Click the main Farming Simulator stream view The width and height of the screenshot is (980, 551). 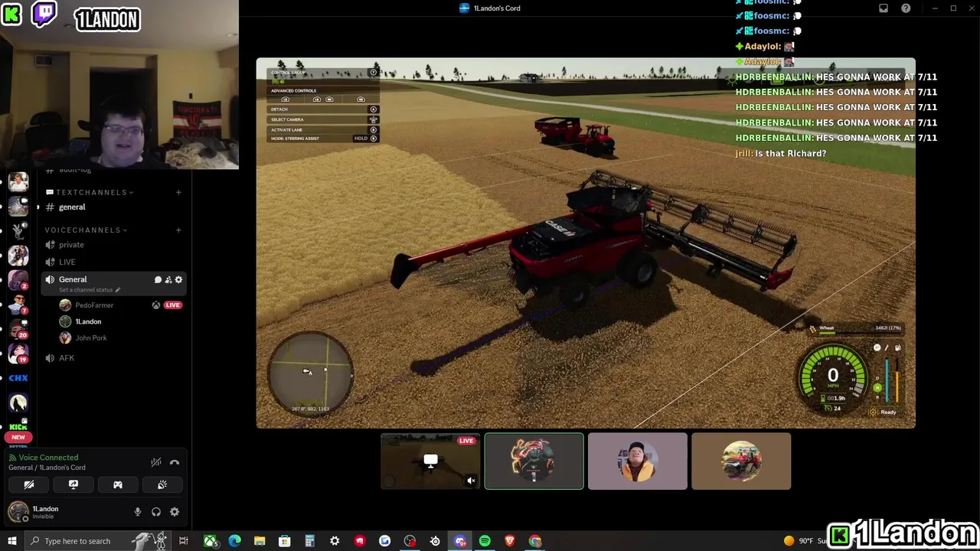tap(586, 243)
